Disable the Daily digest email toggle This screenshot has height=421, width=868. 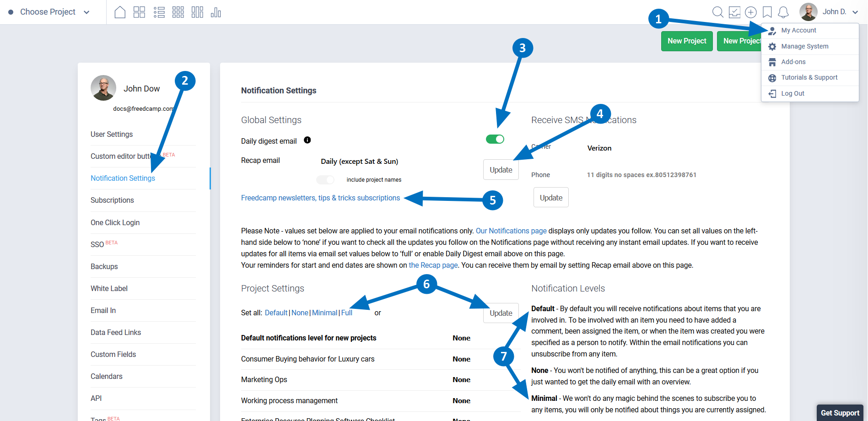tap(495, 139)
